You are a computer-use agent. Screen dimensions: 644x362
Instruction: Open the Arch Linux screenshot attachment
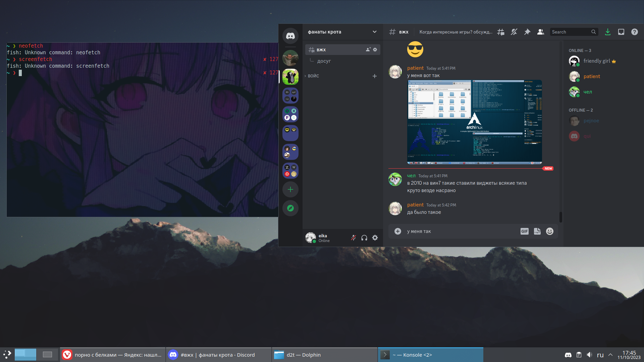tap(474, 122)
